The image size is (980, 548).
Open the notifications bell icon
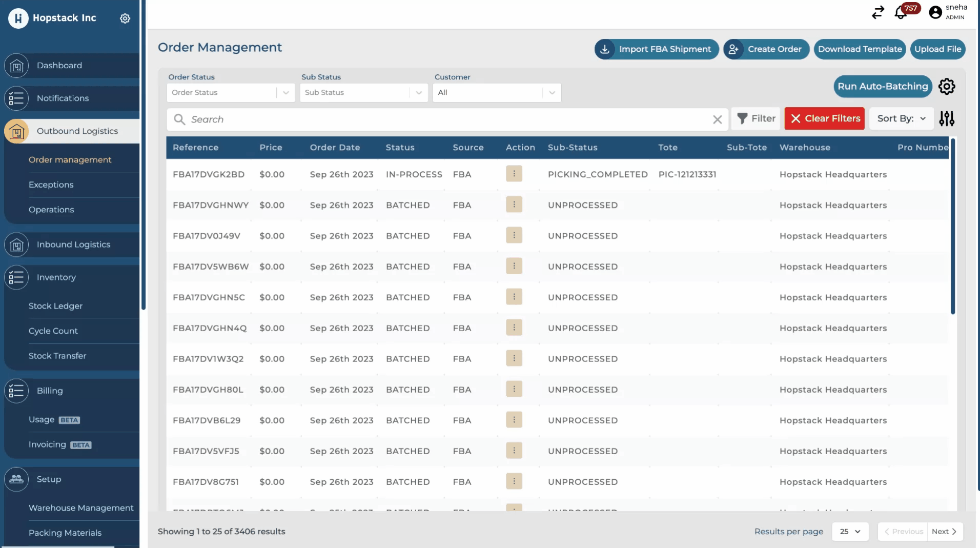[901, 12]
